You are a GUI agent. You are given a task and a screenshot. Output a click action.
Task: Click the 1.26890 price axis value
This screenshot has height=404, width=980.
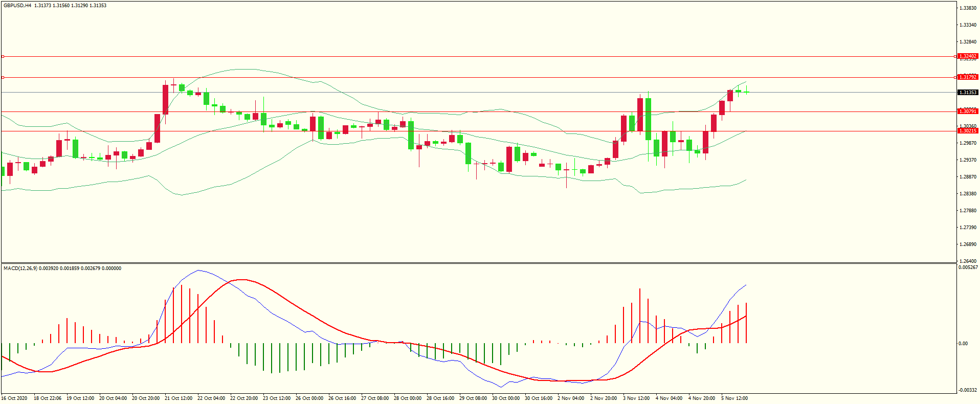(x=968, y=244)
